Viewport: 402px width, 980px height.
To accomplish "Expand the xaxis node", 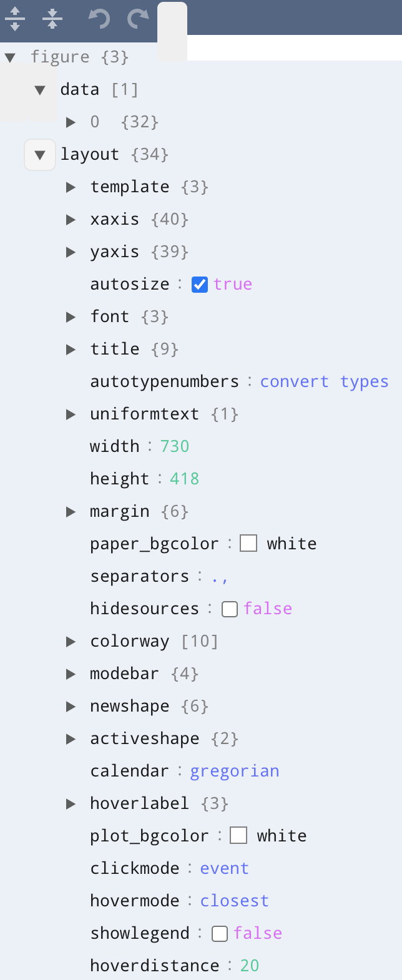I will coord(71,220).
